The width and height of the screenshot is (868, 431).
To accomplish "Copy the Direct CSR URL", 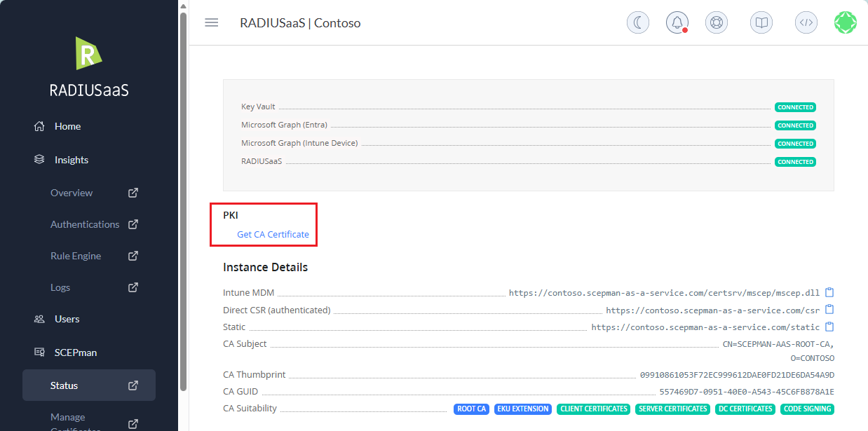I will point(829,310).
